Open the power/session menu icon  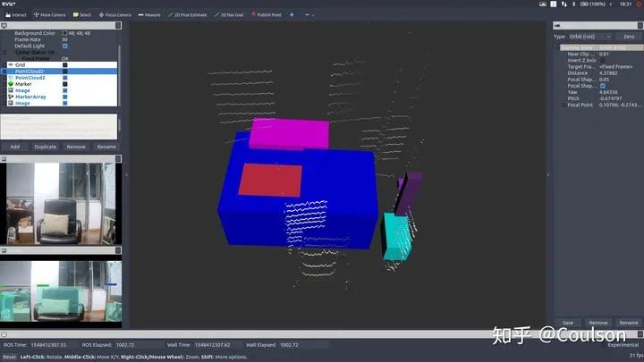click(x=639, y=4)
